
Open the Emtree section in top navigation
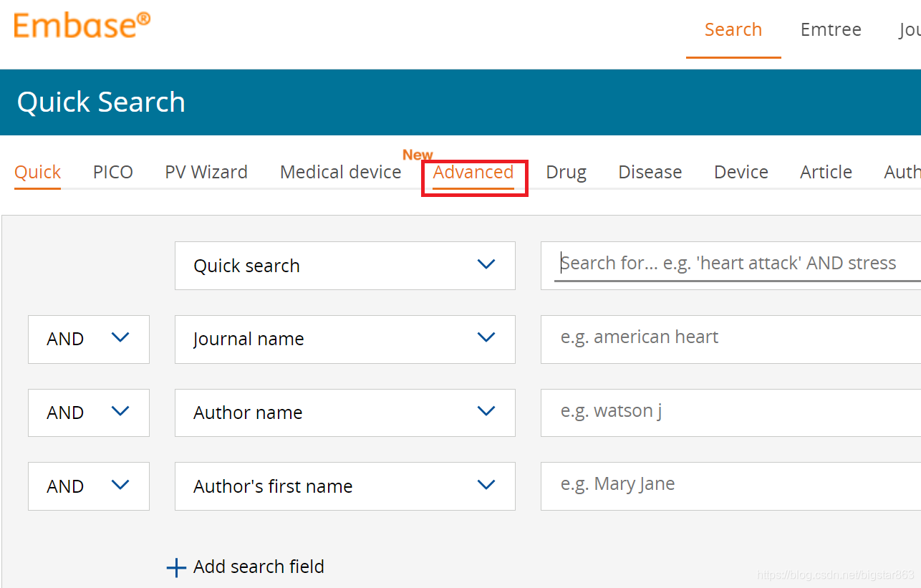point(831,29)
